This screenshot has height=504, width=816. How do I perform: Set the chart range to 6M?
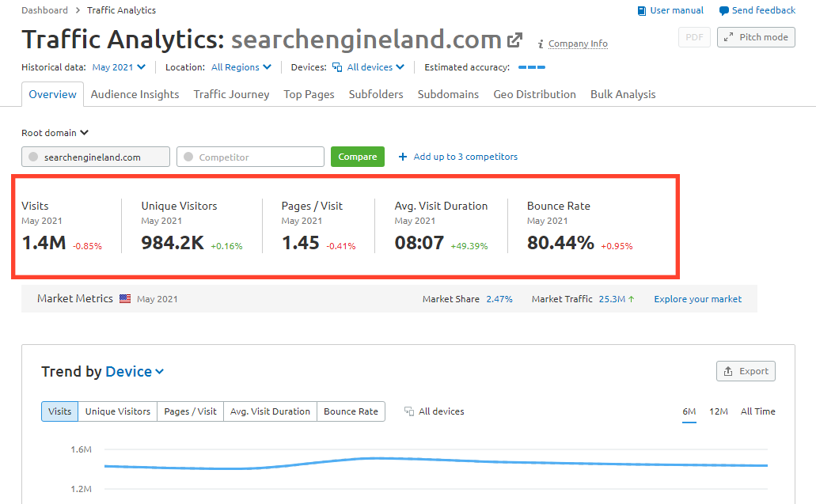click(689, 411)
